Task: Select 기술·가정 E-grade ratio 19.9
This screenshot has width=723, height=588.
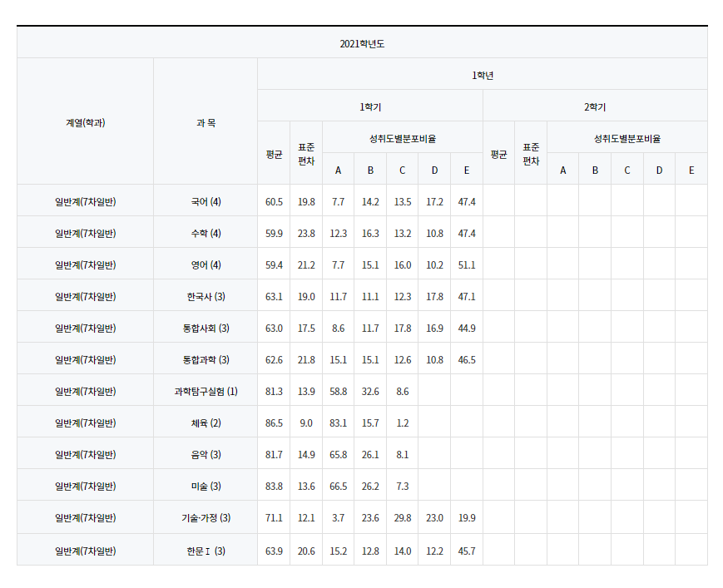Action: pyautogui.click(x=467, y=517)
